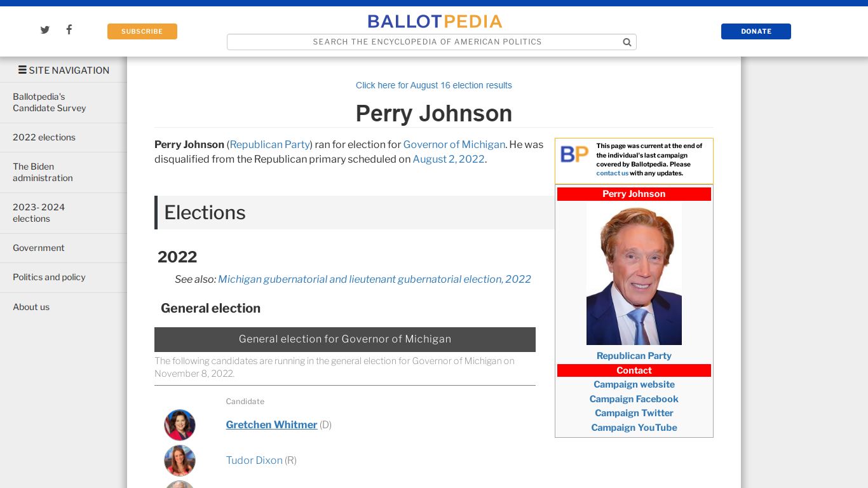Open the Campaign Facebook link
Image resolution: width=868 pixels, height=488 pixels.
coord(634,399)
